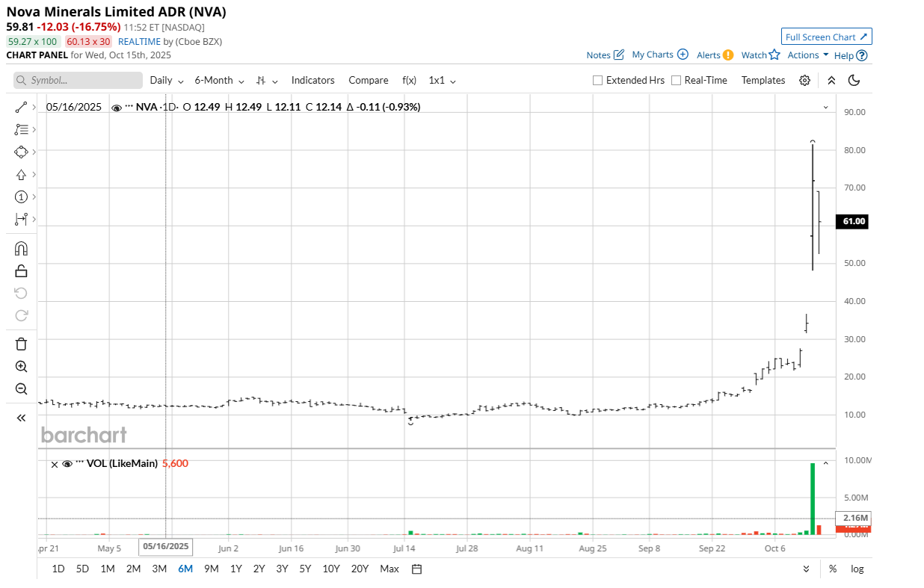Open the Indicators menu

(313, 80)
